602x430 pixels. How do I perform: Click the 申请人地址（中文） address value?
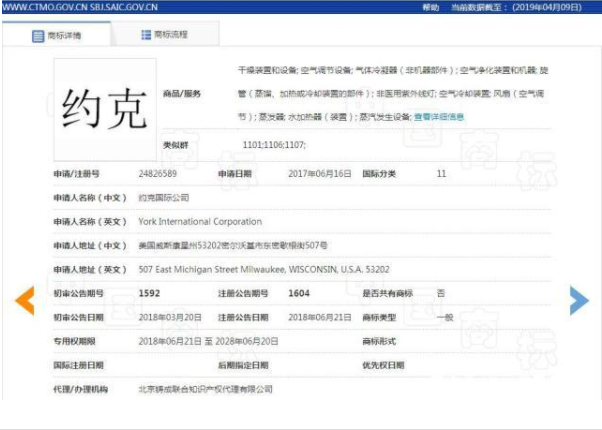pos(233,245)
